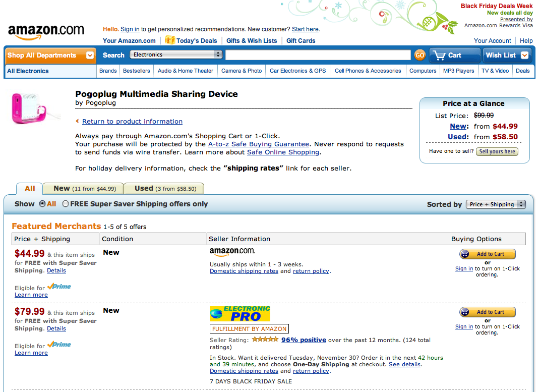Image resolution: width=538 pixels, height=392 pixels.
Task: Click into the main search text field
Action: tap(318, 55)
